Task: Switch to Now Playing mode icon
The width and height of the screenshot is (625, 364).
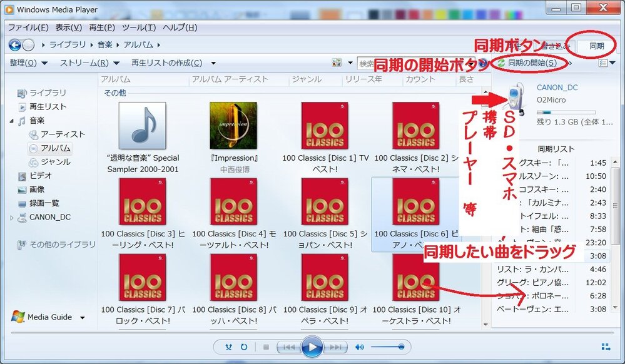Action: click(606, 347)
